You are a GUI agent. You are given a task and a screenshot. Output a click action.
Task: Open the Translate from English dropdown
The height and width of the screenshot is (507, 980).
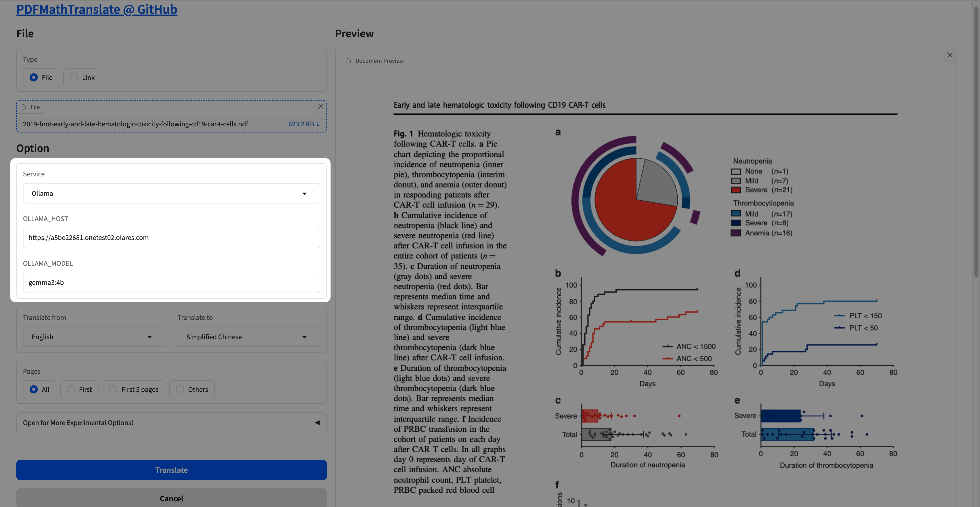coord(94,337)
